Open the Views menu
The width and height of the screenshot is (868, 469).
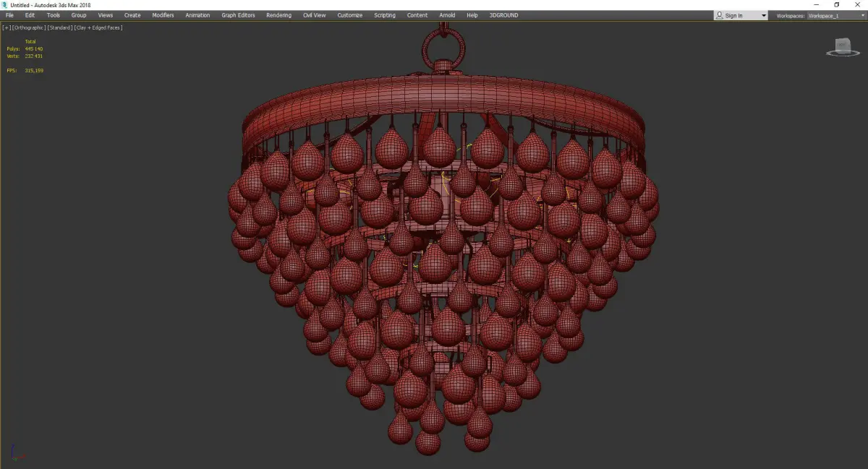pyautogui.click(x=106, y=15)
